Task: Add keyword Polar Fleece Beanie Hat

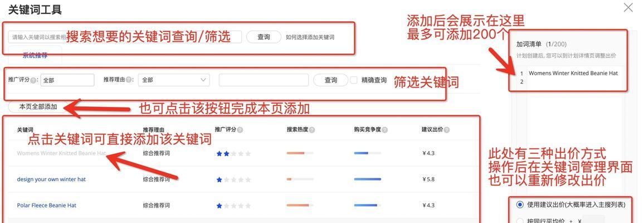Action: 46,205
